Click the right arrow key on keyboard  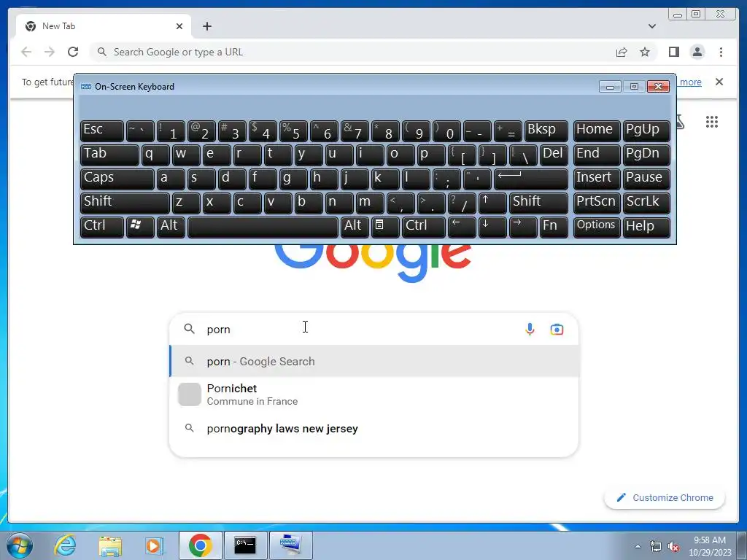(x=522, y=227)
